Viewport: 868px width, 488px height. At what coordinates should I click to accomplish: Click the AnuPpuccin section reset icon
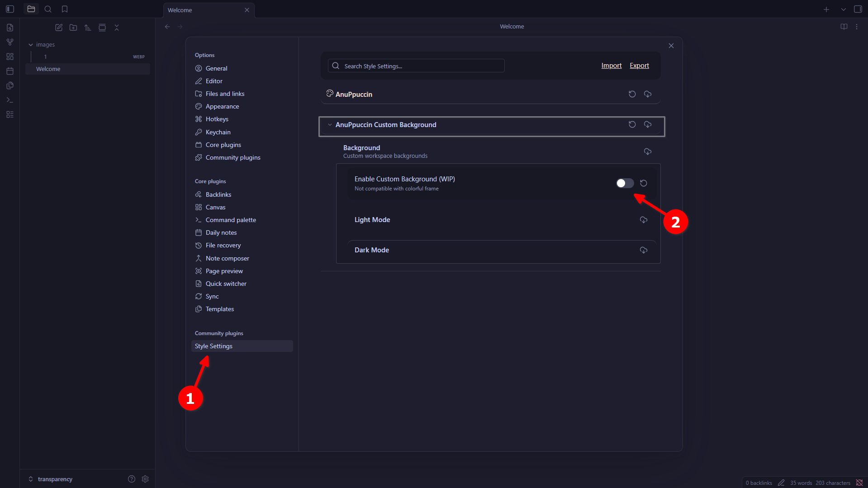632,94
